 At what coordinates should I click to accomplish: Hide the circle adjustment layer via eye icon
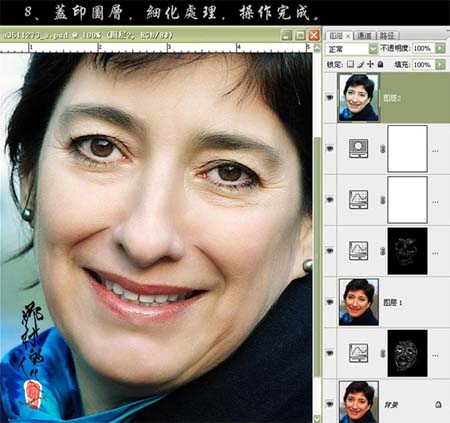pyautogui.click(x=330, y=149)
